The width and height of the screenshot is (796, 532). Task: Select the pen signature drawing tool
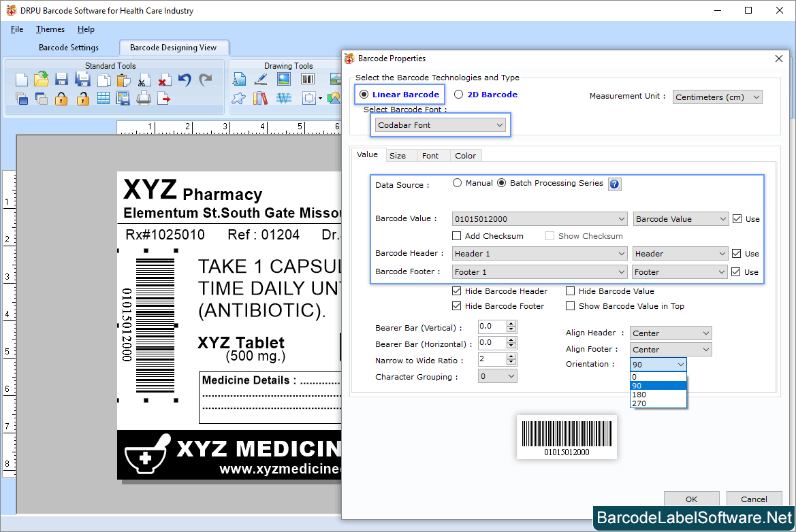tap(261, 79)
